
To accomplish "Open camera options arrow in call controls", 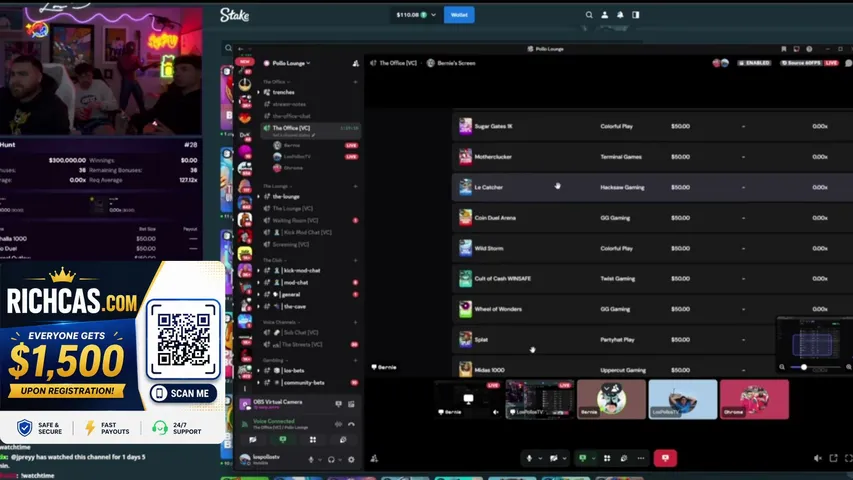I will [x=565, y=458].
